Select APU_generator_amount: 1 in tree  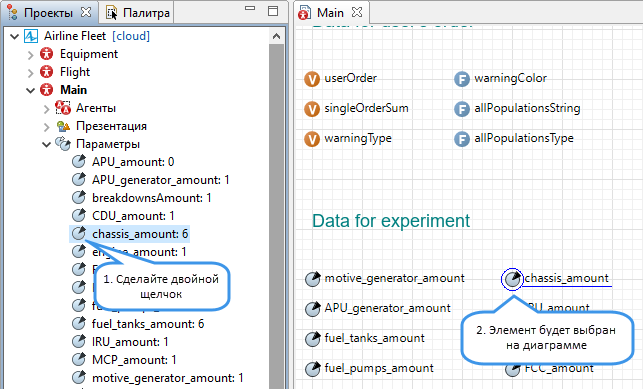[x=160, y=180]
